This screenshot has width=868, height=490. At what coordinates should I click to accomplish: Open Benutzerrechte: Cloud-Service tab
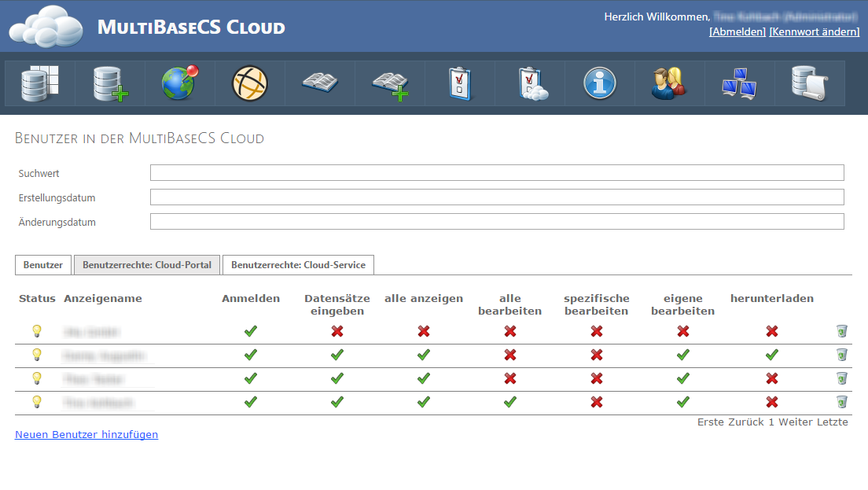299,264
